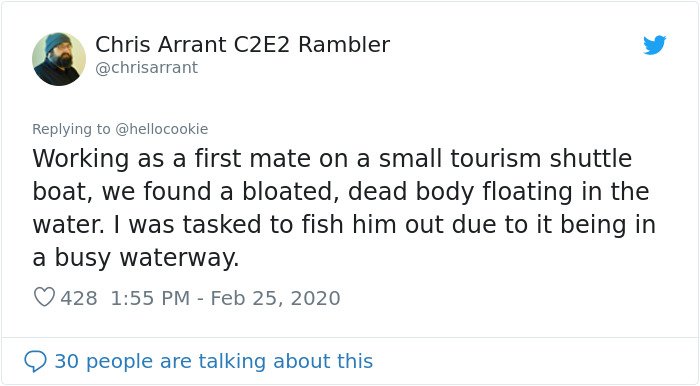Screen dimensions: 700x386
Task: Open the 1:55 PM timestamp link
Action: 150,298
